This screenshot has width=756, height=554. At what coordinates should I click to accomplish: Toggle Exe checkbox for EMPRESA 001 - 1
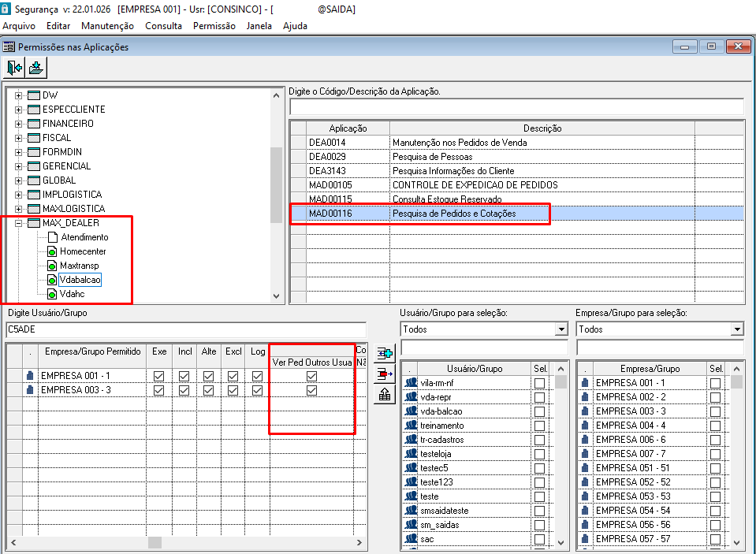[x=158, y=376]
